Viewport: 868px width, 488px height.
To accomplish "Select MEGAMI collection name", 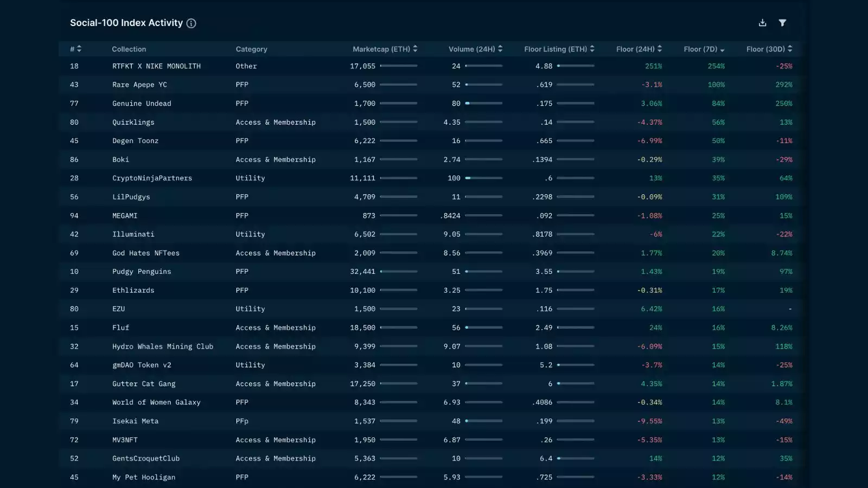I will [125, 216].
